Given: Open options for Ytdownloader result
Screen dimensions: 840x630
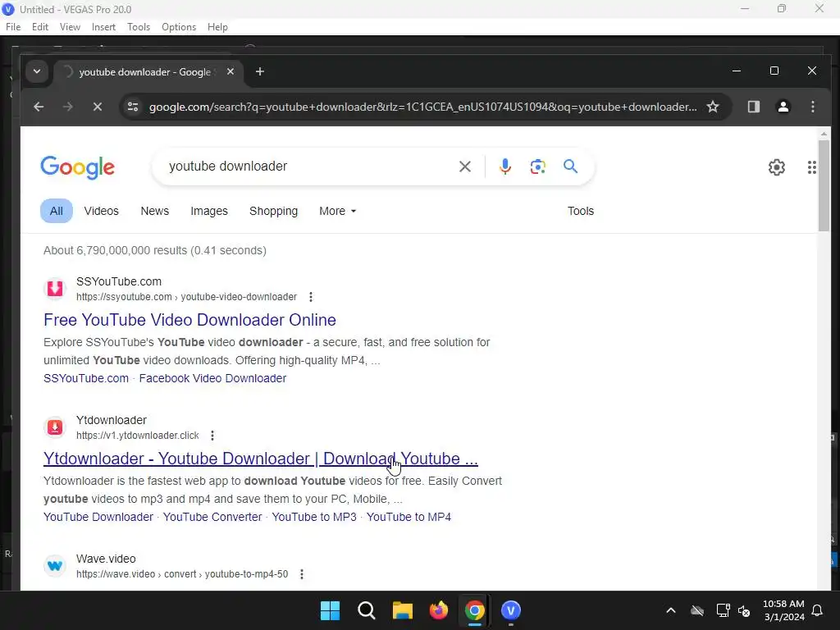Looking at the screenshot, I should (212, 436).
